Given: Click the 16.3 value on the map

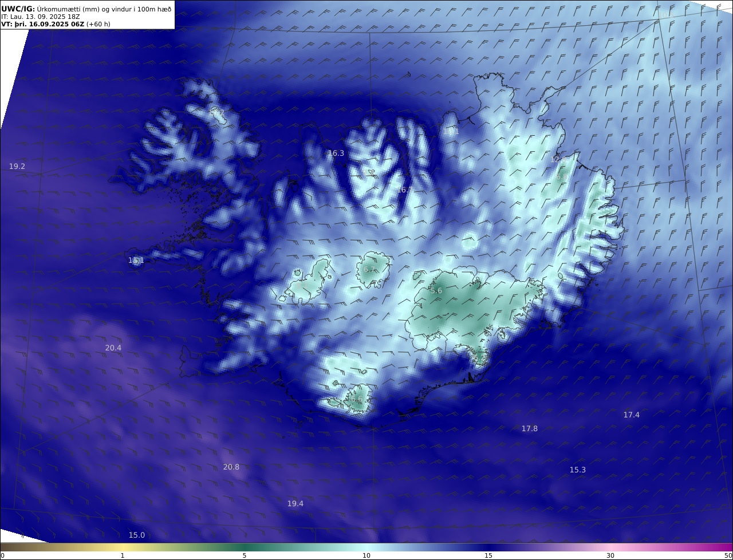Looking at the screenshot, I should 336,153.
